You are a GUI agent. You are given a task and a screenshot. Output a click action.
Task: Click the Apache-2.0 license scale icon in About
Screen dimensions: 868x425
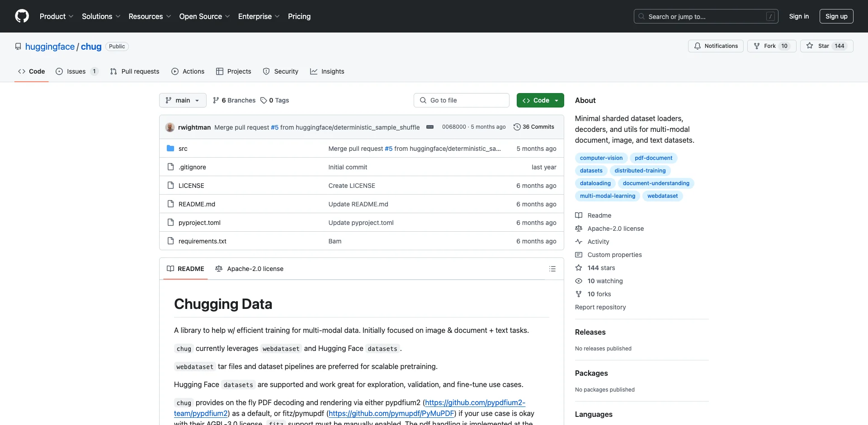[x=579, y=229]
